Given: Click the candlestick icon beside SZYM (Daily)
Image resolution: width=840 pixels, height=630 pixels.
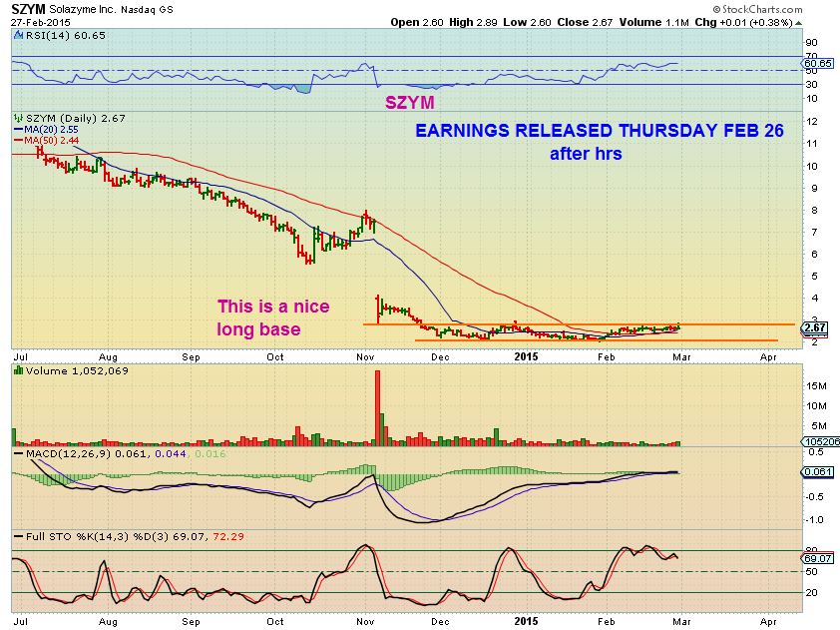Looking at the screenshot, I should [x=19, y=118].
